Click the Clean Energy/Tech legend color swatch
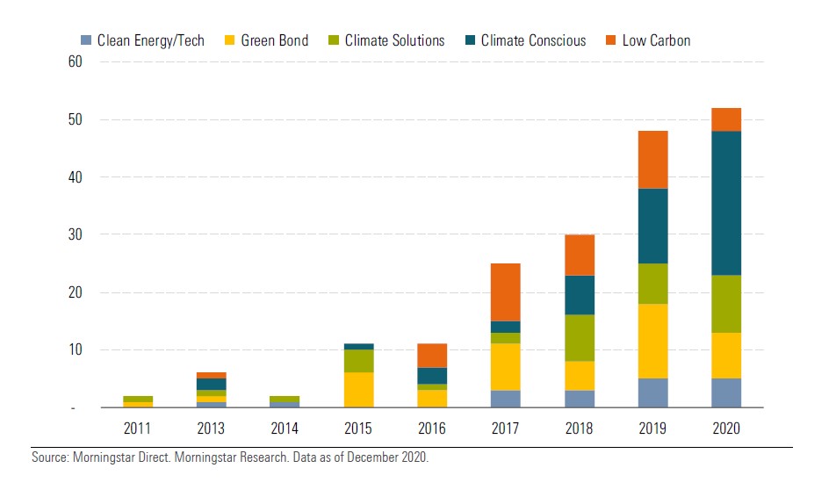 coord(85,40)
